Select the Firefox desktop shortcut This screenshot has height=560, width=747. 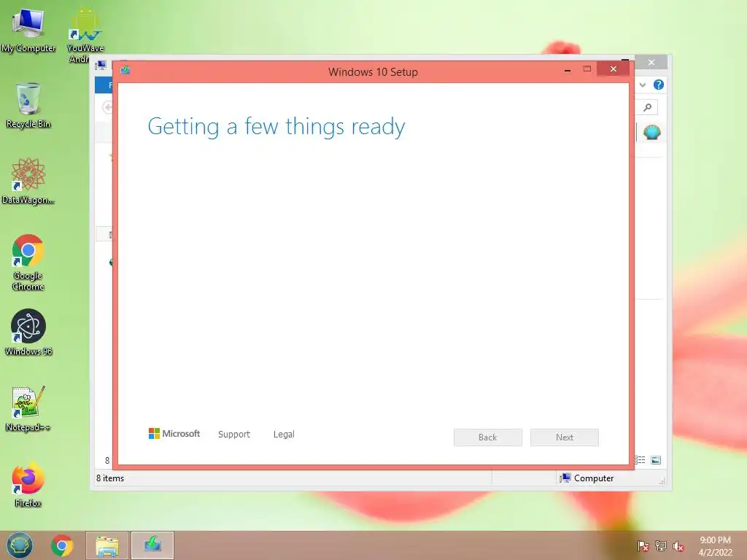[x=28, y=484]
